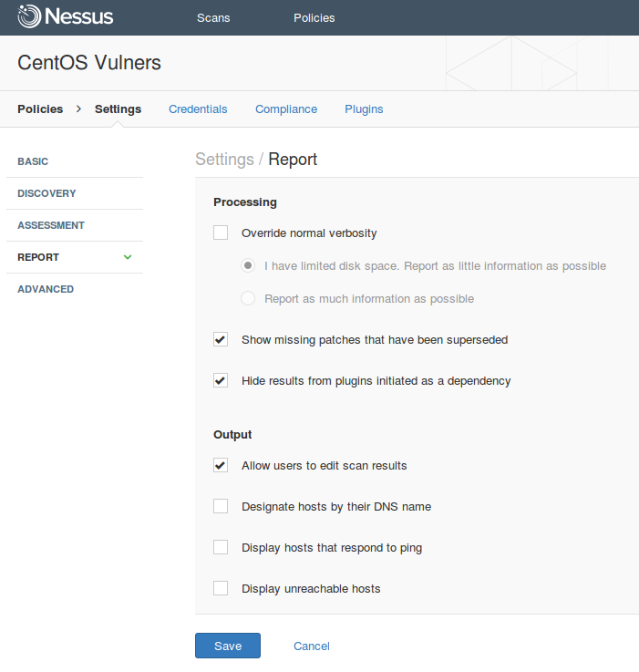
Task: Click the Save button
Action: (228, 646)
